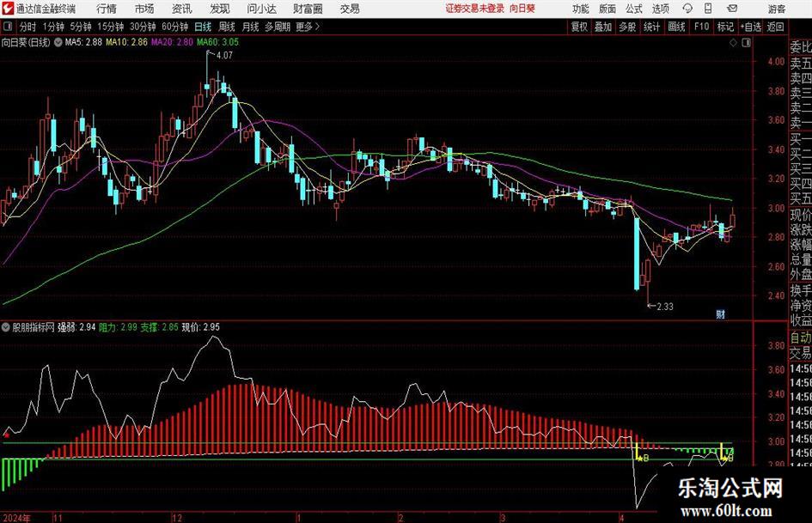Switch to the 月线 monthly tab
Image resolution: width=812 pixels, height=523 pixels.
251,27
